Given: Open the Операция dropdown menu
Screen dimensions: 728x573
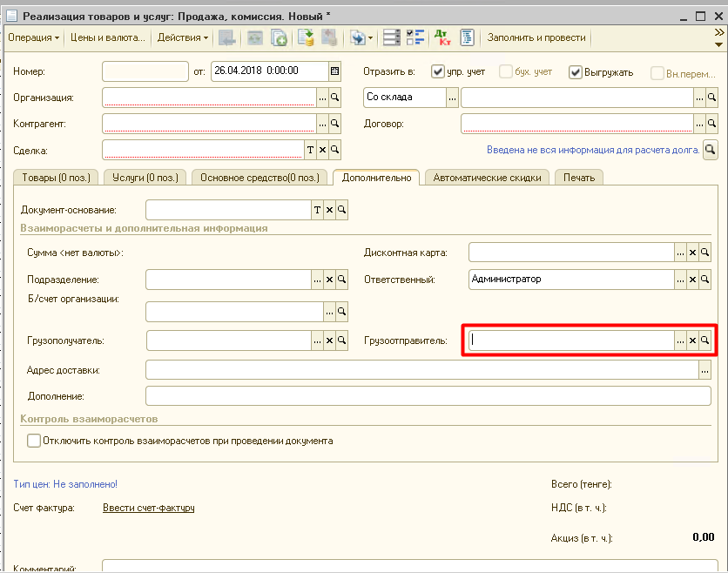Looking at the screenshot, I should [33, 37].
